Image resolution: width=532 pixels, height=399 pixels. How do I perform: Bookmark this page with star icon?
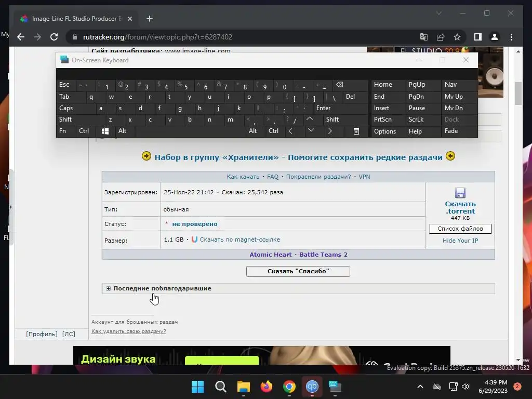pos(457,37)
